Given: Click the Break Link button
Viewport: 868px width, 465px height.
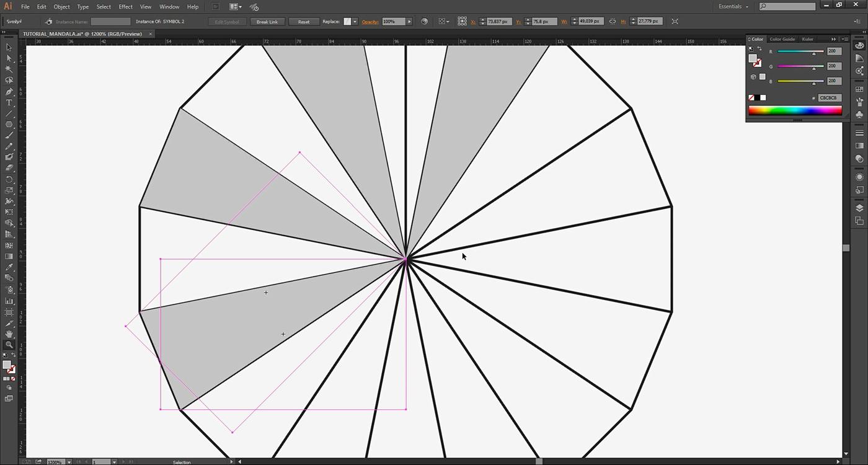Looking at the screenshot, I should [267, 22].
